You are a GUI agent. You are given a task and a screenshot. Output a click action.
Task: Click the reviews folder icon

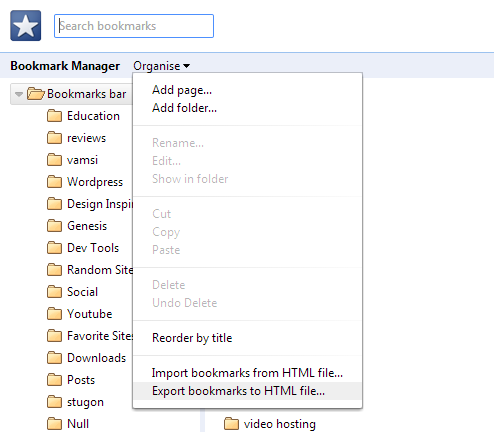coord(54,138)
